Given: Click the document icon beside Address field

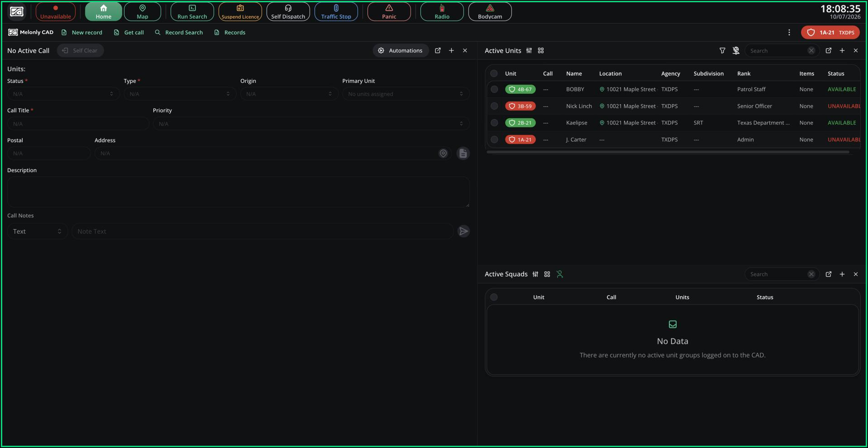Looking at the screenshot, I should 463,154.
